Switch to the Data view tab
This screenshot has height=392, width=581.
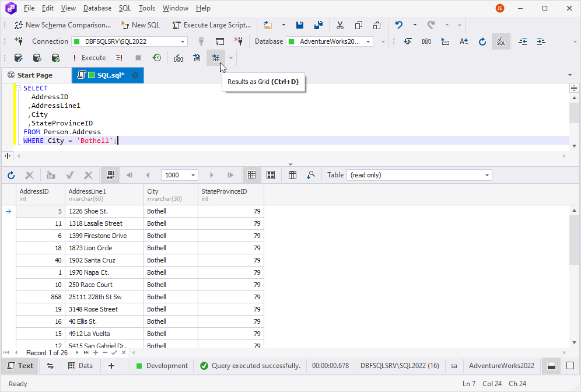click(80, 366)
